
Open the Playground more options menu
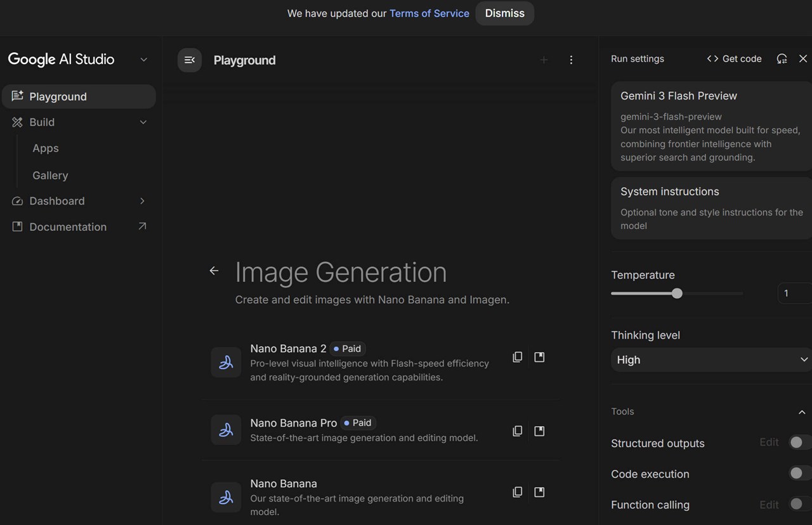point(571,60)
